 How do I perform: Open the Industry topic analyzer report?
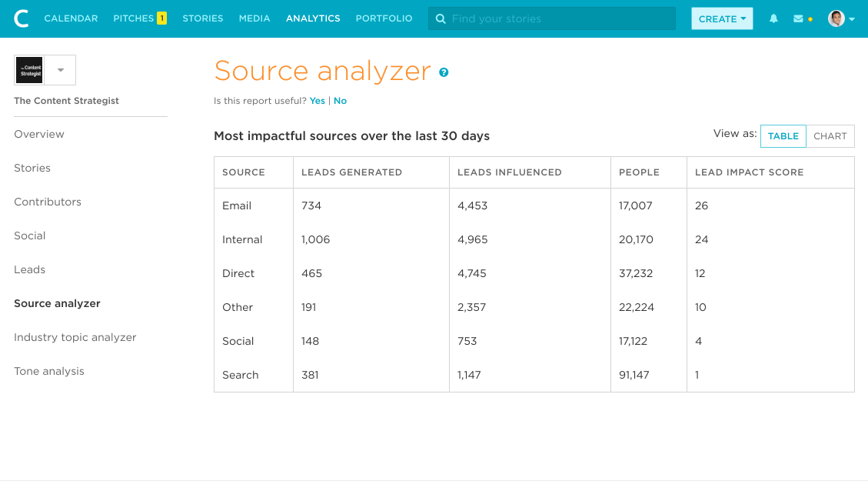click(75, 337)
